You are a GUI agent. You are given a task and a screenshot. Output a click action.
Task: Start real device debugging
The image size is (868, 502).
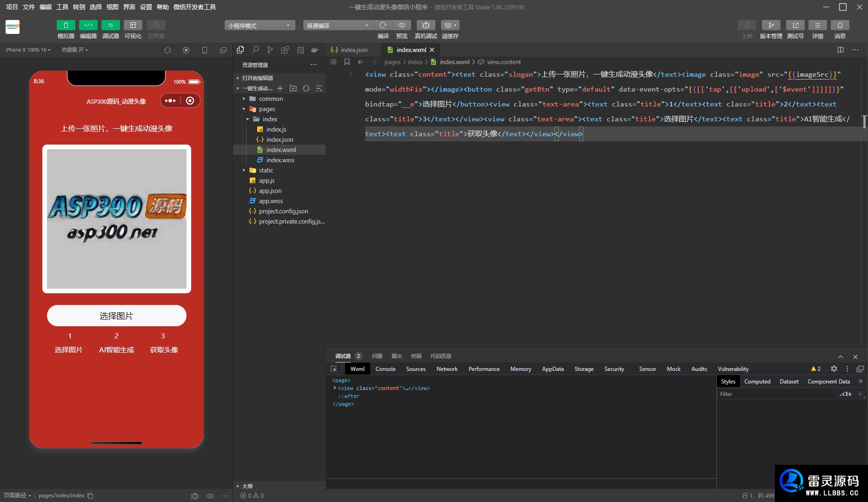pos(426,25)
